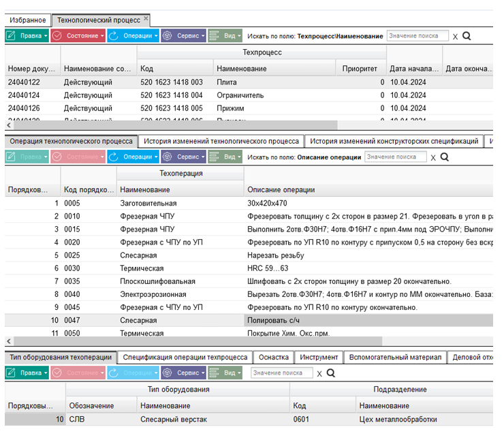This screenshot has height=440, width=504.
Task: Click the left scroll arrow under the operations table
Action: point(9,341)
